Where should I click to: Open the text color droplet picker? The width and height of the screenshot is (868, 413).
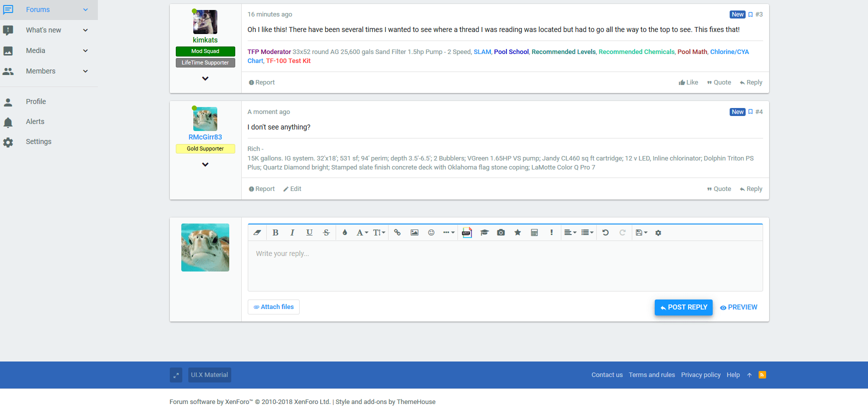coord(345,232)
